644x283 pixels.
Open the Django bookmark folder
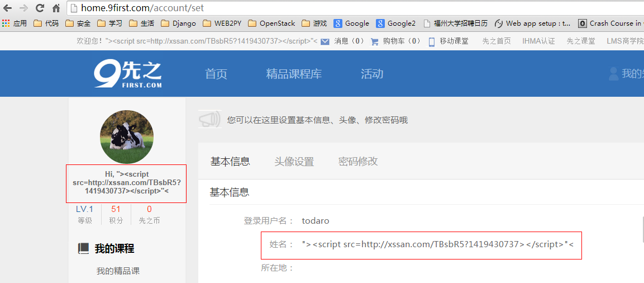(x=178, y=23)
